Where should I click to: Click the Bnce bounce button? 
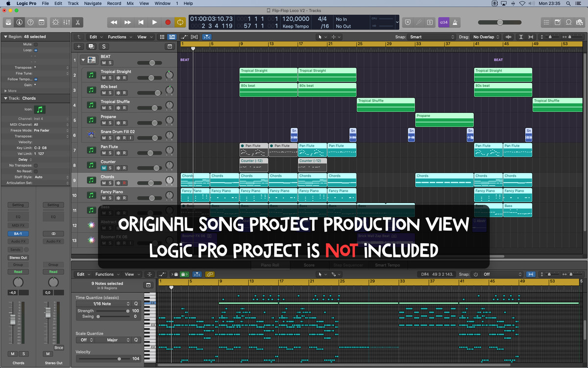[x=59, y=347]
